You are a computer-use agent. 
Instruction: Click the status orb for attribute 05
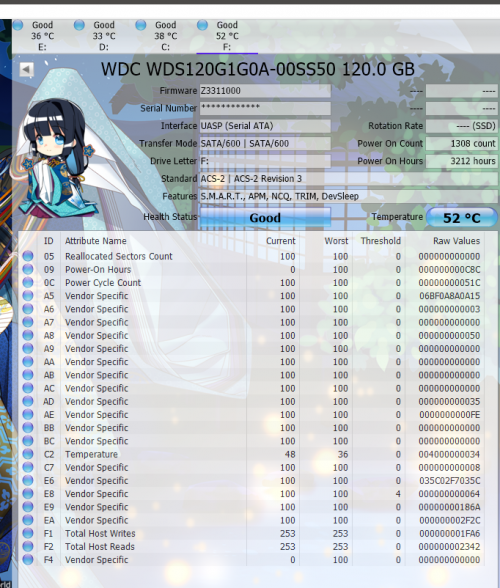click(x=28, y=256)
